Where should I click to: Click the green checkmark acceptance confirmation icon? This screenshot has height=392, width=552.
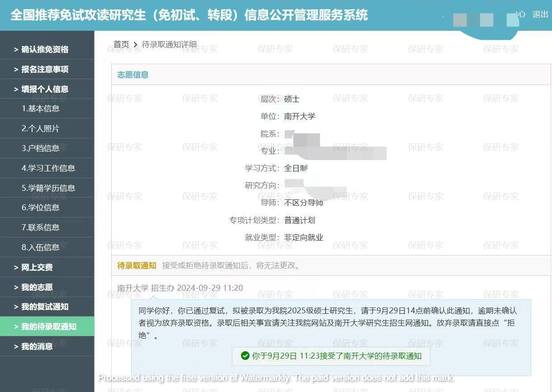click(245, 356)
